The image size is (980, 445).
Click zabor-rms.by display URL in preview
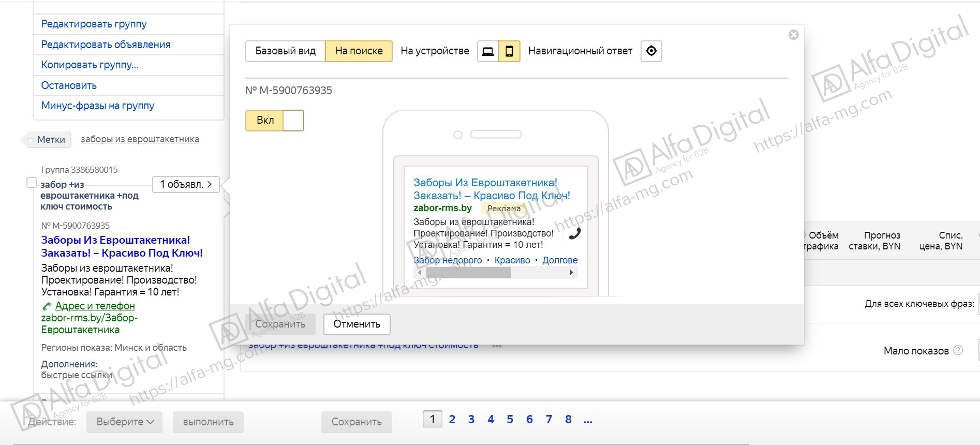442,208
